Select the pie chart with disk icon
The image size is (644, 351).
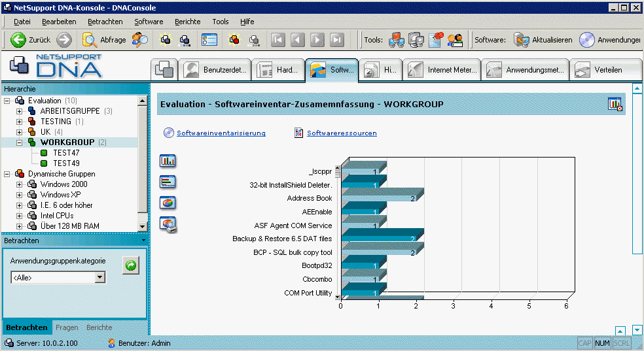[168, 224]
